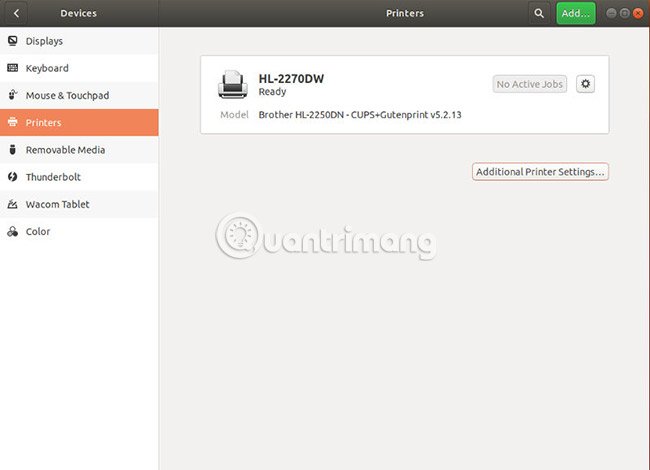The height and width of the screenshot is (470, 650).
Task: Click the No Active Jobs button
Action: [529, 84]
